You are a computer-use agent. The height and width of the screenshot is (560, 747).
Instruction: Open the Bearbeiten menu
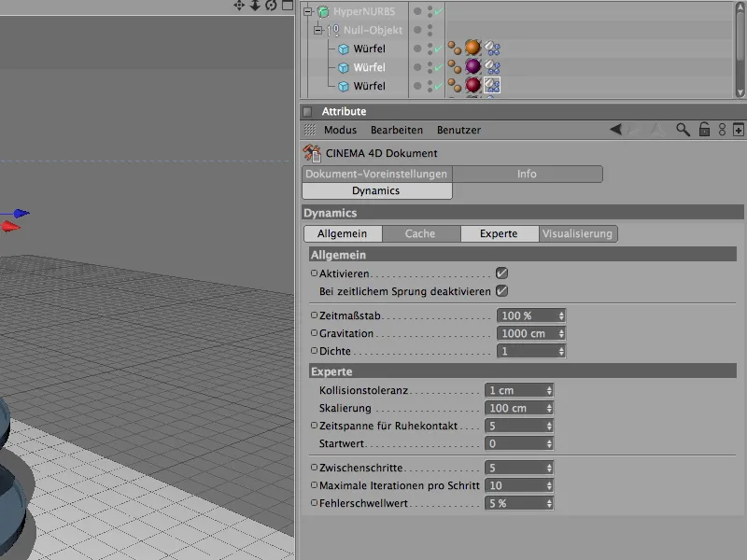click(x=396, y=130)
